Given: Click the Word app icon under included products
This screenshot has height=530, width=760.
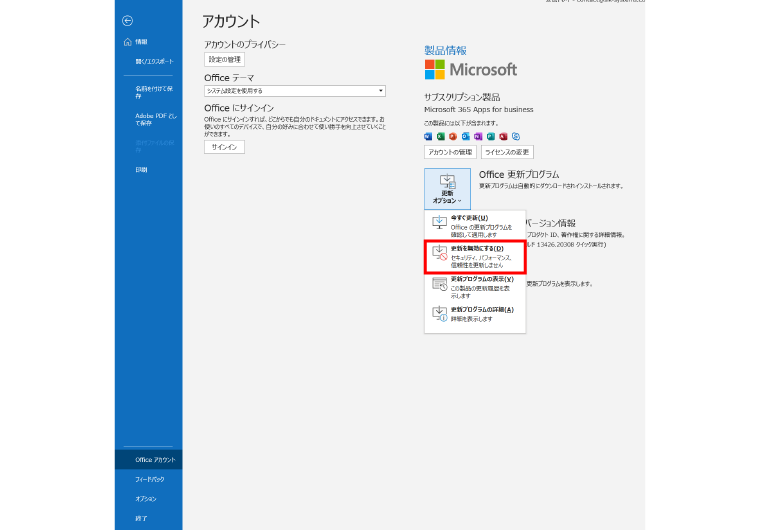Looking at the screenshot, I should point(428,136).
